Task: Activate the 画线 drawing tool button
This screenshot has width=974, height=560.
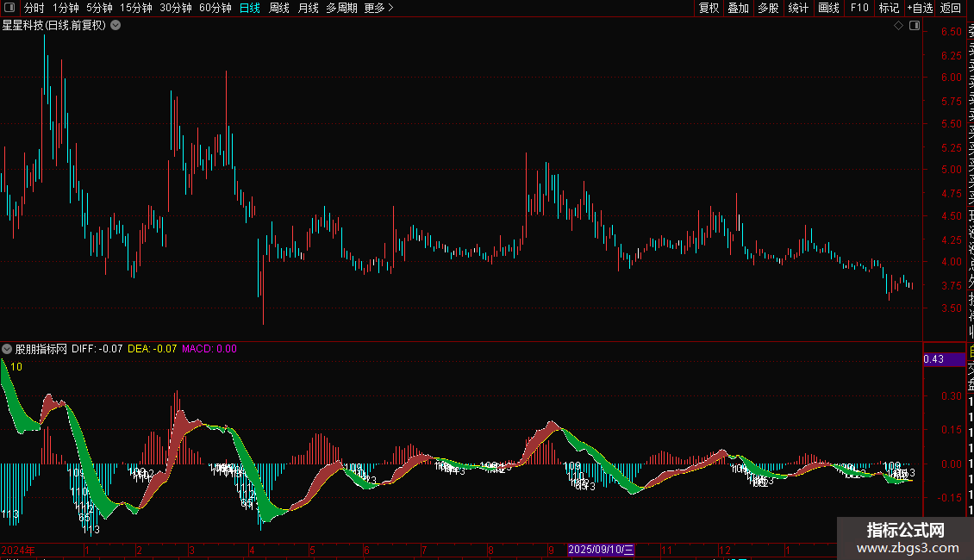Action: coord(828,8)
